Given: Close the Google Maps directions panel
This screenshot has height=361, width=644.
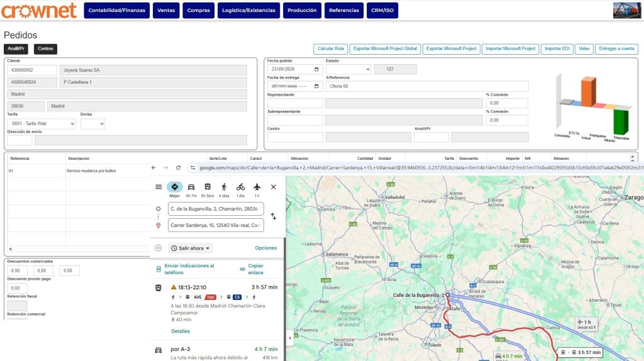Looking at the screenshot, I should (274, 187).
